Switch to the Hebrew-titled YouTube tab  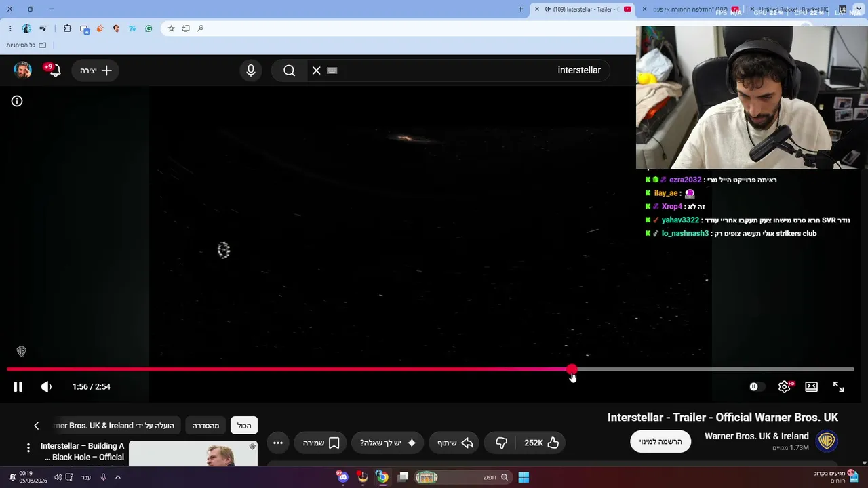click(692, 9)
